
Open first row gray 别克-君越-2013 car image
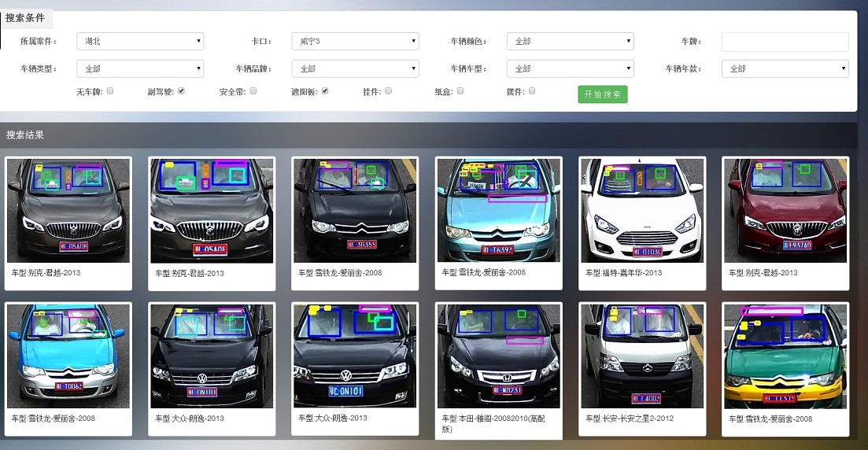coord(68,210)
